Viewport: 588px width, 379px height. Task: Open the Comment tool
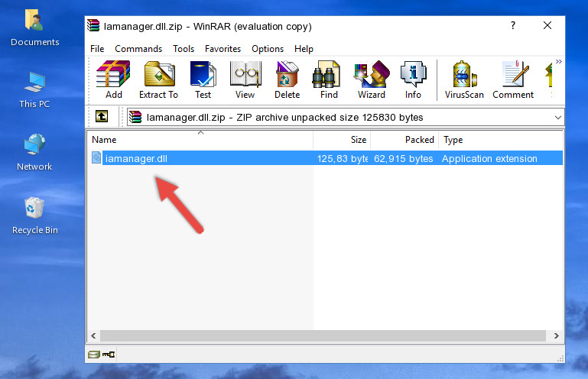click(x=513, y=79)
